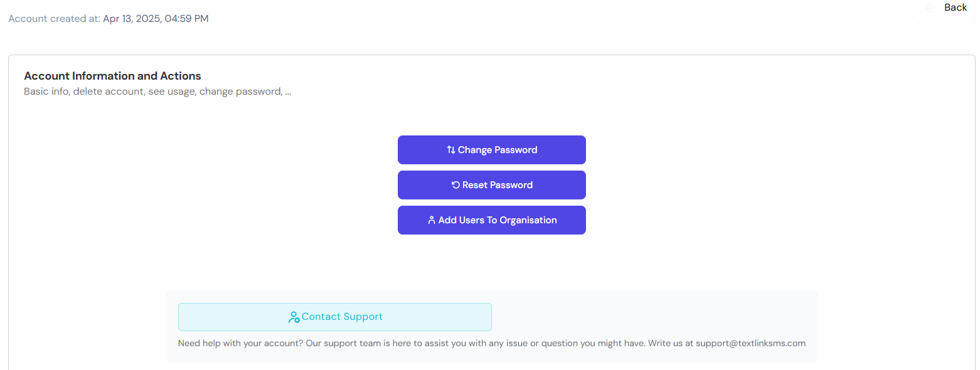This screenshot has width=980, height=370.
Task: Select Add Users To Organisation
Action: (x=492, y=220)
